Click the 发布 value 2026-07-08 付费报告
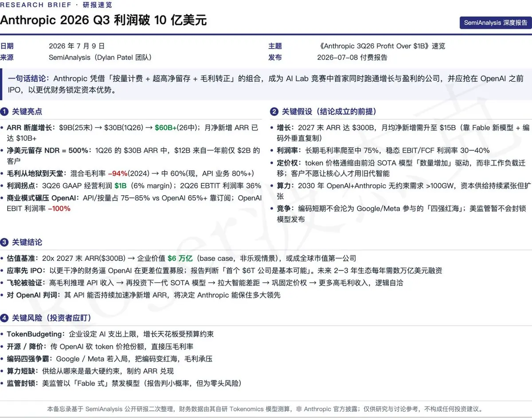 tap(352, 58)
